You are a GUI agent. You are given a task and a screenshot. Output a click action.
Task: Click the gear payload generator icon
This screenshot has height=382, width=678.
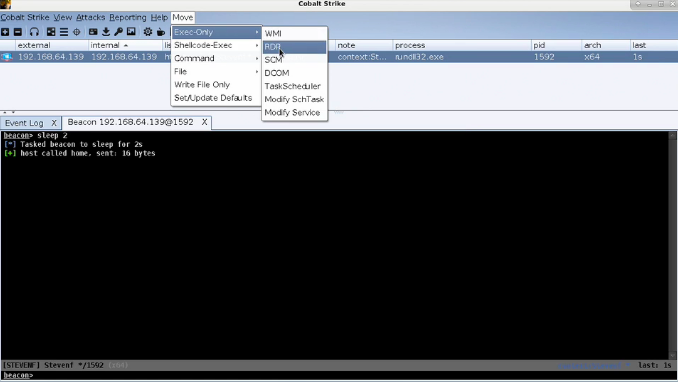pos(148,32)
